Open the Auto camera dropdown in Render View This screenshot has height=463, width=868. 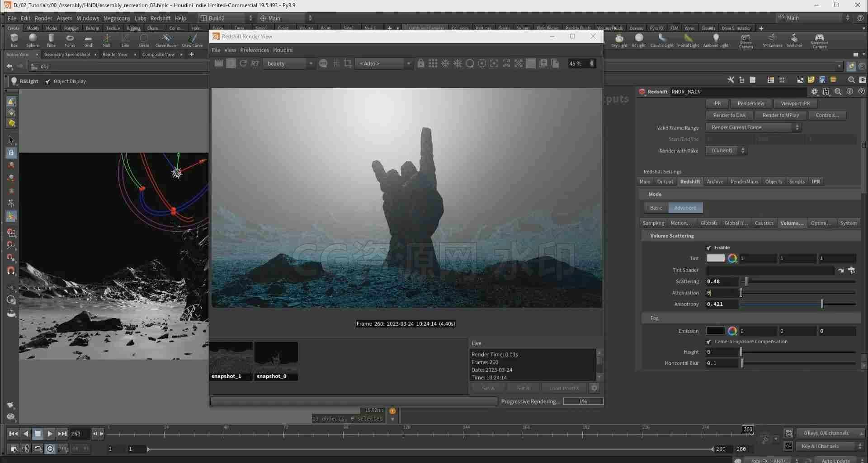tap(384, 64)
